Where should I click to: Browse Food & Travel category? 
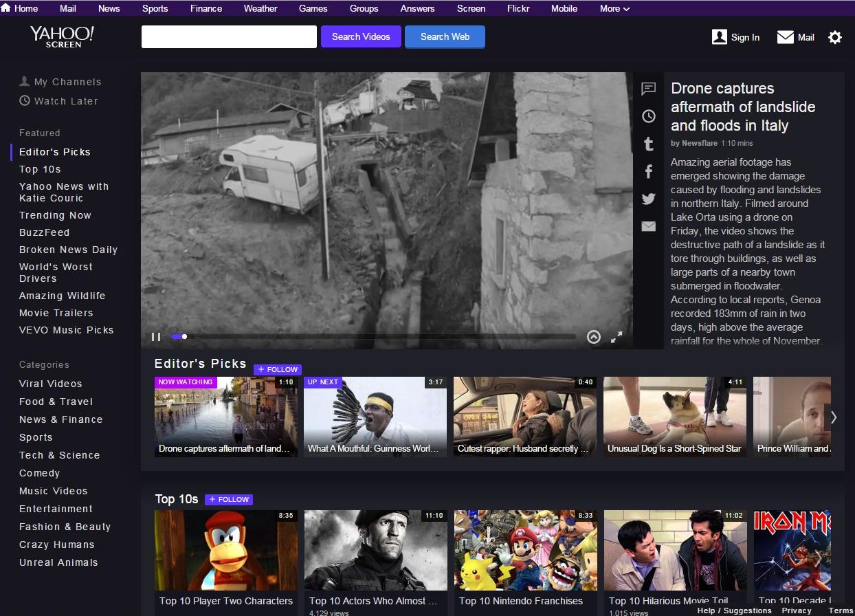pyautogui.click(x=56, y=401)
